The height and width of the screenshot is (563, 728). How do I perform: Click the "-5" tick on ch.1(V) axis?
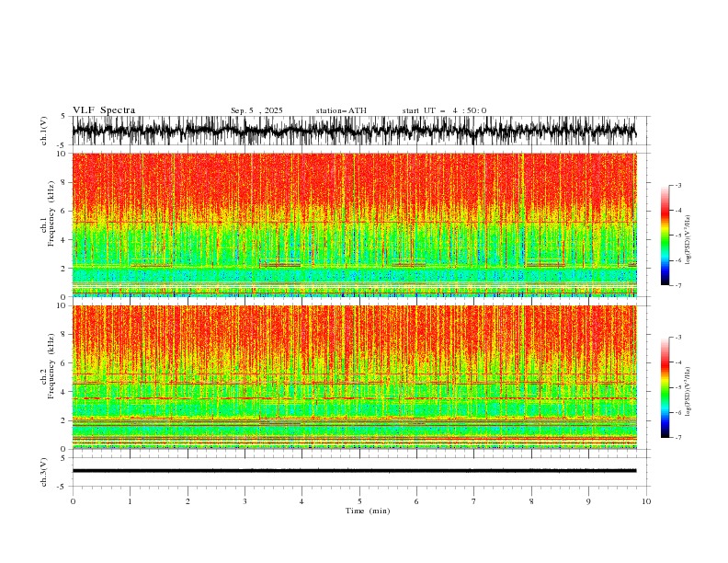(62, 145)
